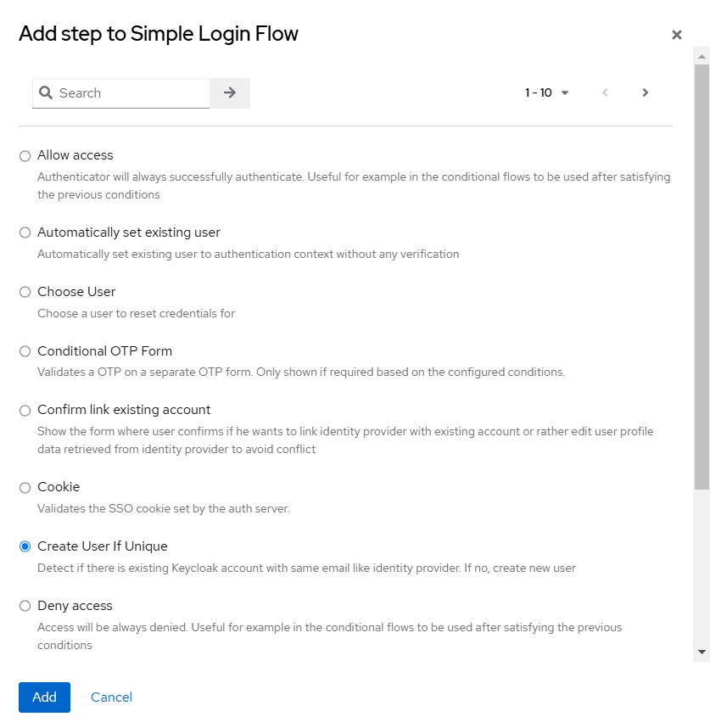Click the previous page chevron
This screenshot has height=728, width=710.
click(x=605, y=93)
